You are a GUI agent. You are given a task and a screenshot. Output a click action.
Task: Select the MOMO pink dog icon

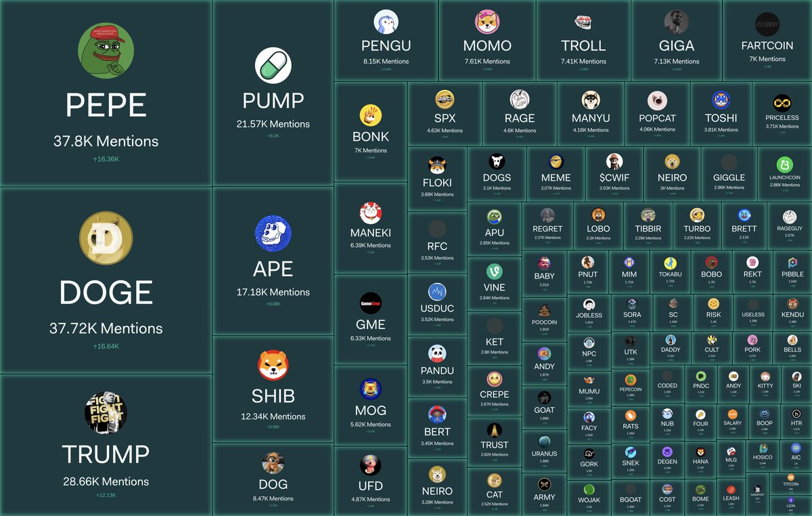tap(487, 22)
